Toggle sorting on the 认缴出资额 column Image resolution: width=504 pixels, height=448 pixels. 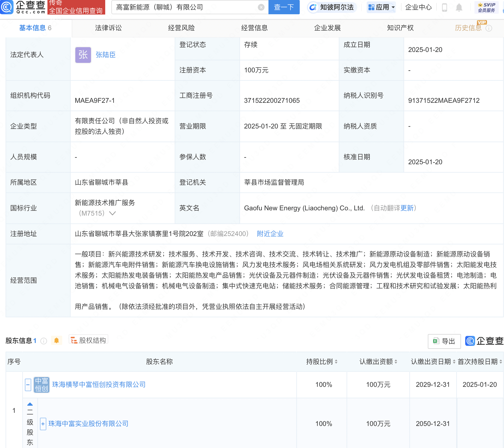click(x=396, y=361)
